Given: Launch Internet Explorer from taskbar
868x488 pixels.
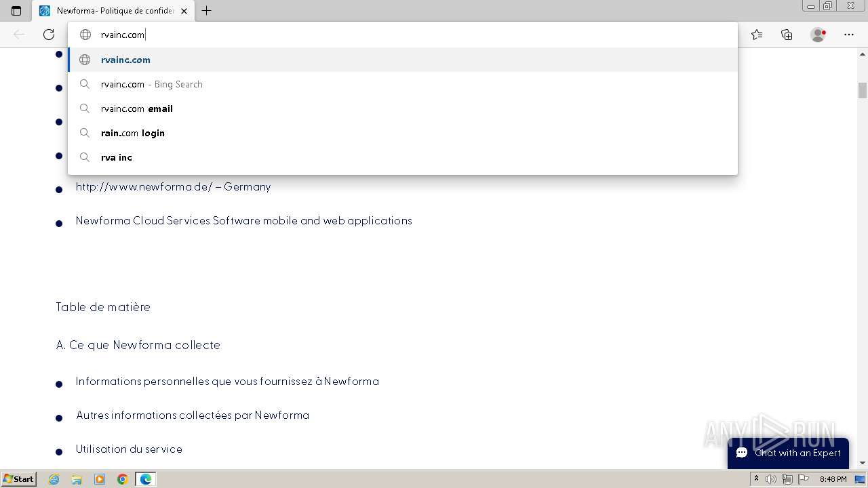Looking at the screenshot, I should point(54,479).
